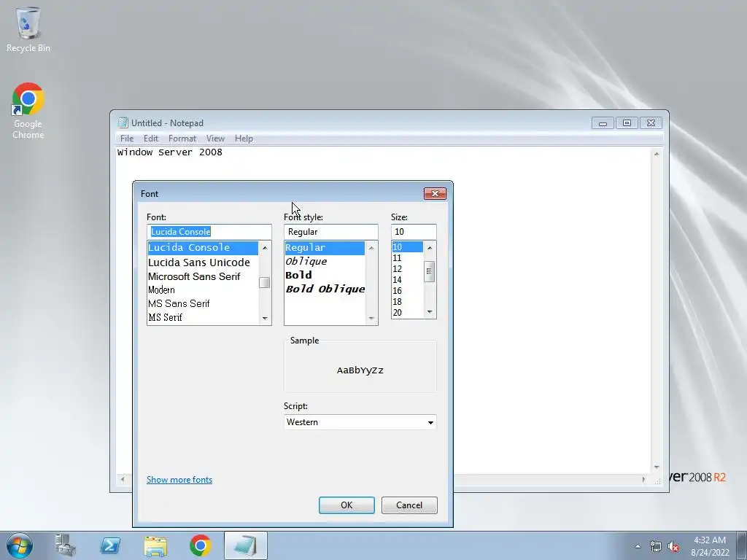
Task: Click the Font style input field
Action: coord(331,232)
